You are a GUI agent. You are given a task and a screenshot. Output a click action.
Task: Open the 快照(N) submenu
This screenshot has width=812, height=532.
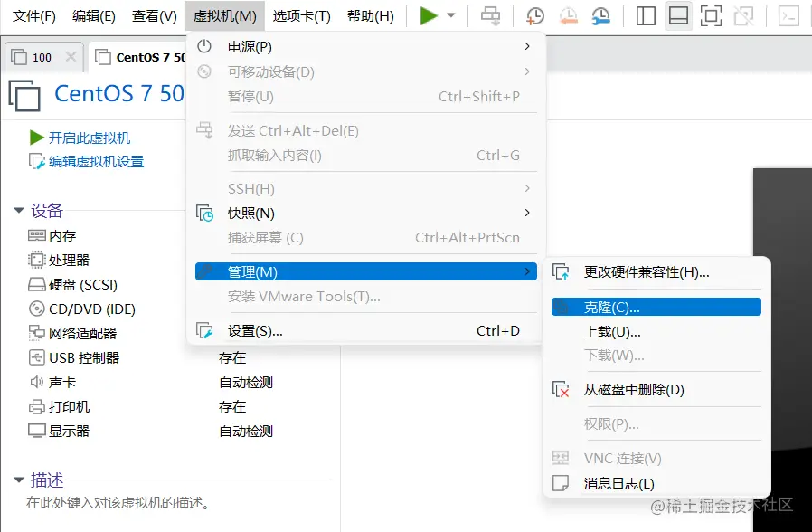(365, 213)
